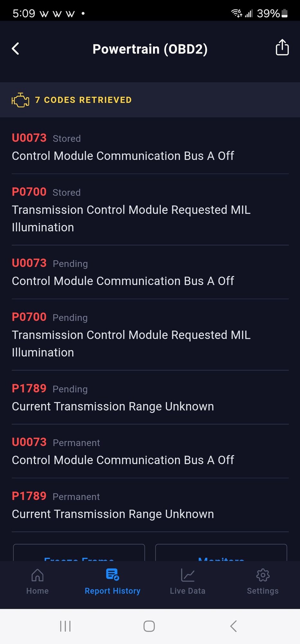Open stored U0073 code entry
Screen dimensions: 300x644
(150, 147)
